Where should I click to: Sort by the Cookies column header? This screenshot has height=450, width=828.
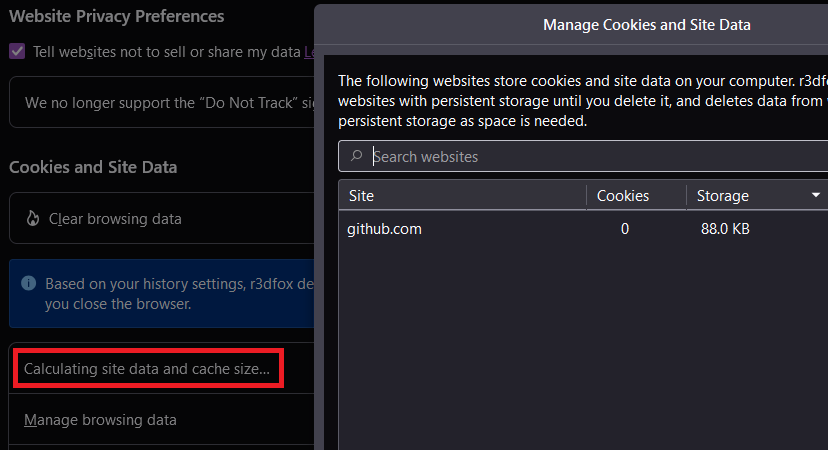(623, 196)
